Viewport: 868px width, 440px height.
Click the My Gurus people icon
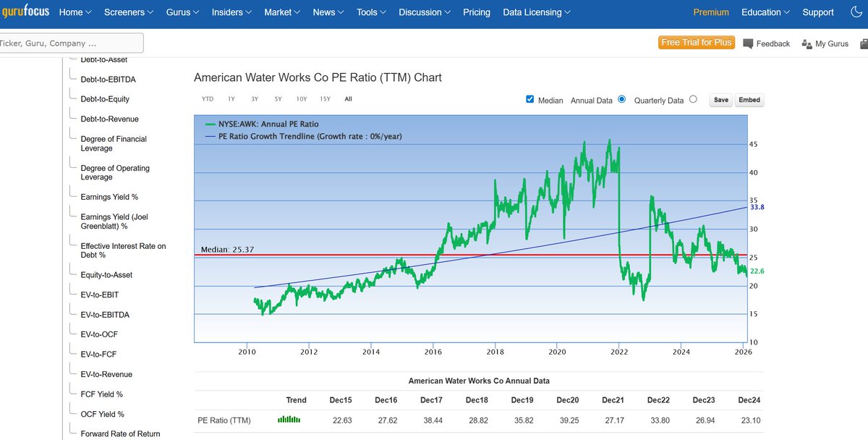pyautogui.click(x=807, y=43)
